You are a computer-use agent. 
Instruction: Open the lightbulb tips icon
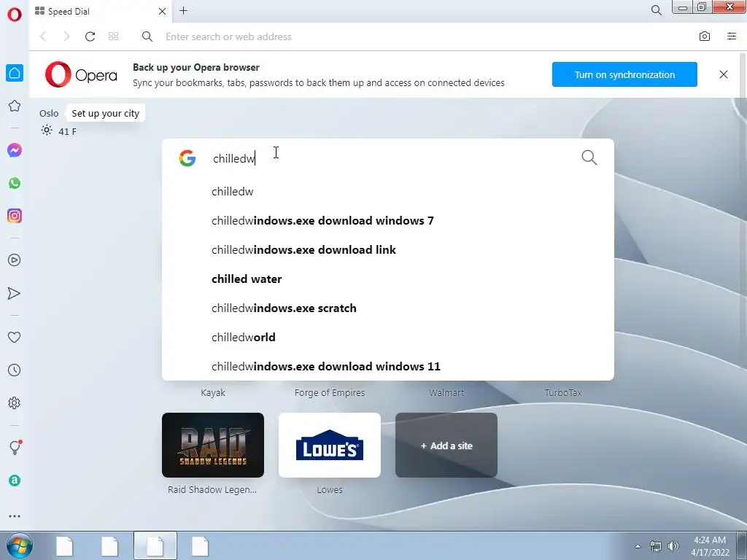(x=15, y=447)
